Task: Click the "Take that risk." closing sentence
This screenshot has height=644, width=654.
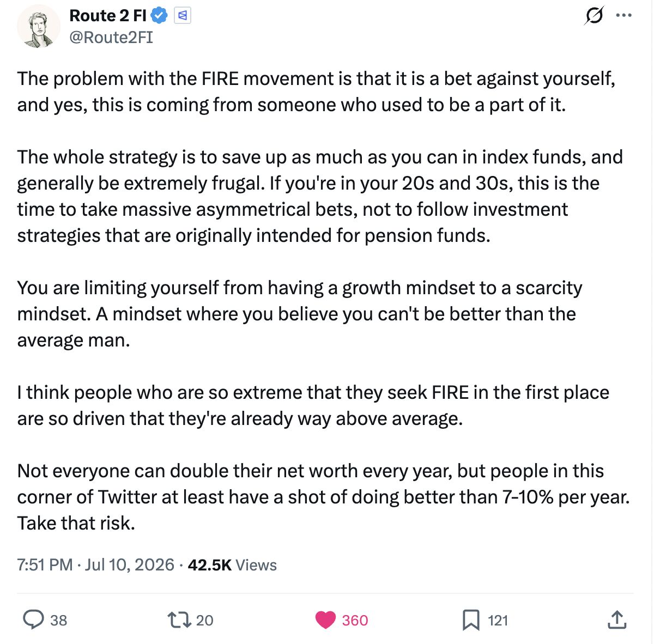Action: tap(76, 523)
